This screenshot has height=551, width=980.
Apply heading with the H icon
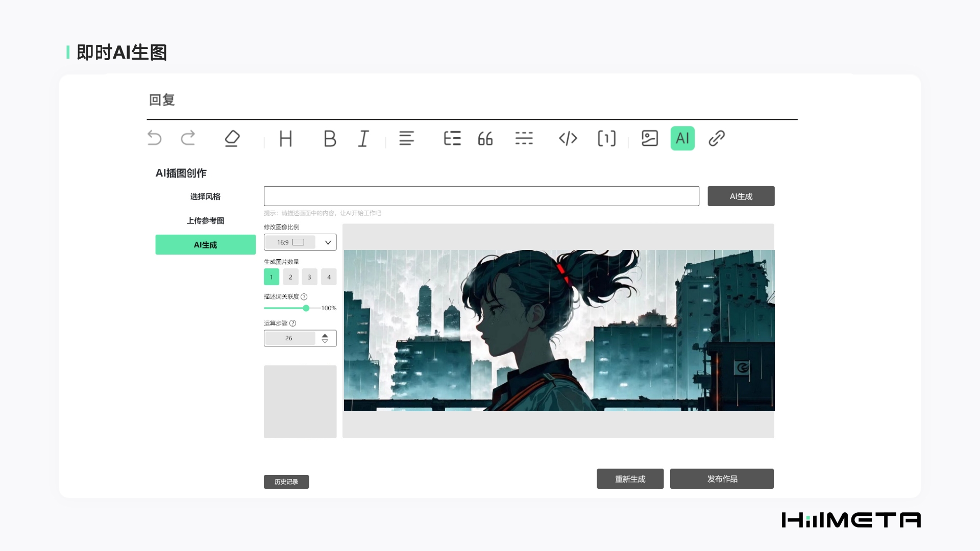286,138
